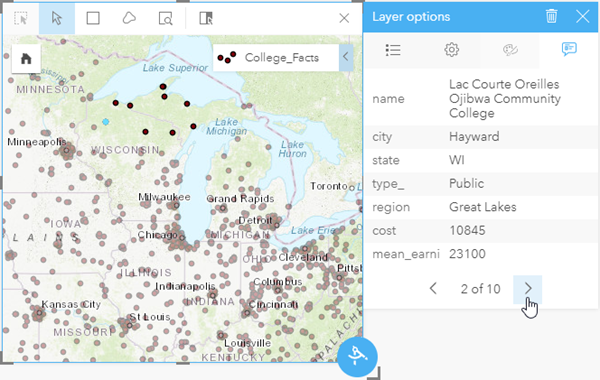The height and width of the screenshot is (380, 600).
Task: Activate the lasso selection tool
Action: 129,18
